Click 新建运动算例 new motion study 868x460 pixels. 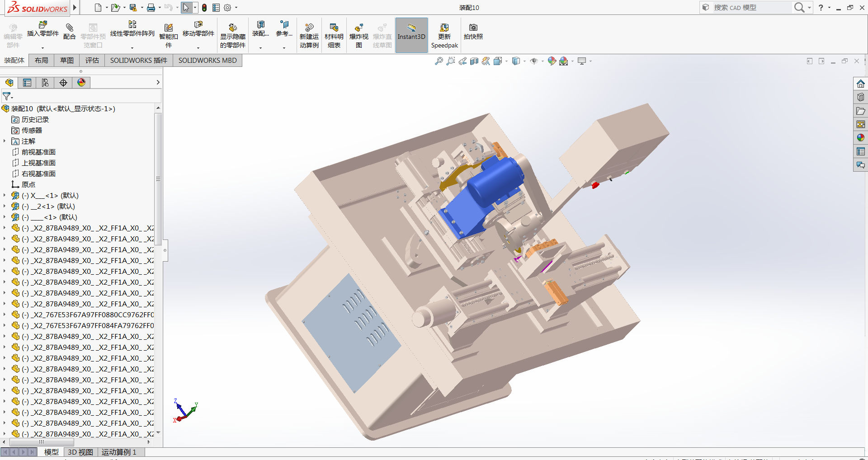coord(309,36)
